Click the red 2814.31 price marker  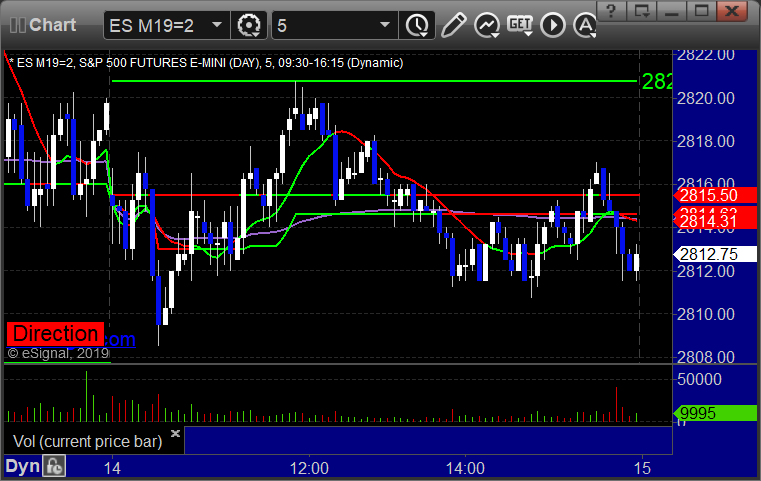point(715,221)
